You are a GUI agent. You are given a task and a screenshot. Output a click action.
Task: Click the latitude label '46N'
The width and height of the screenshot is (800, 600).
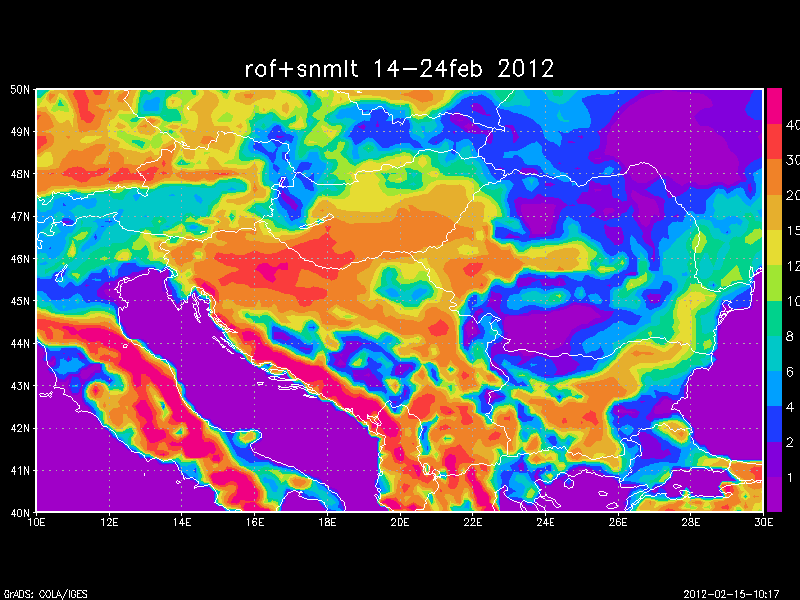[x=20, y=259]
